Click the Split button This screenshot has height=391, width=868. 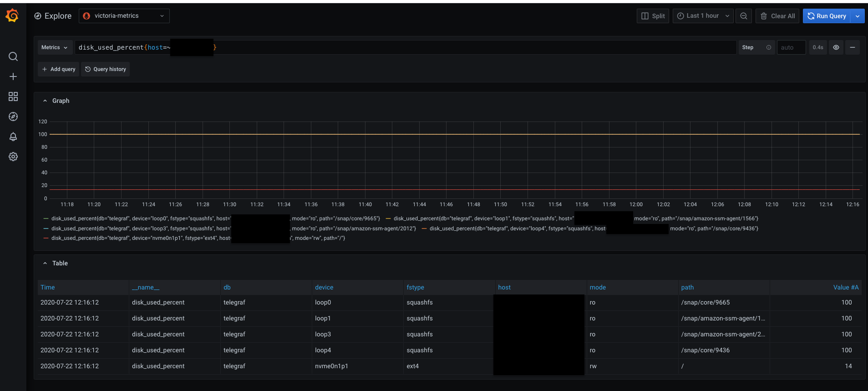pos(653,16)
